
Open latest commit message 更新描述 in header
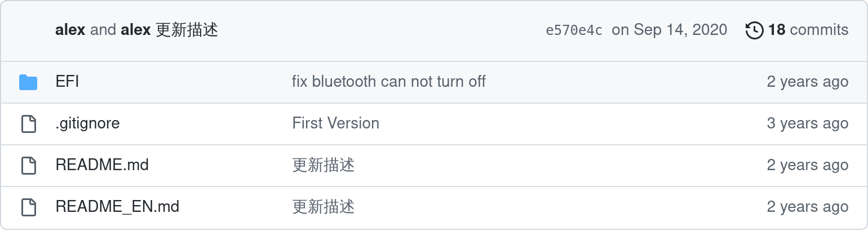pos(187,30)
